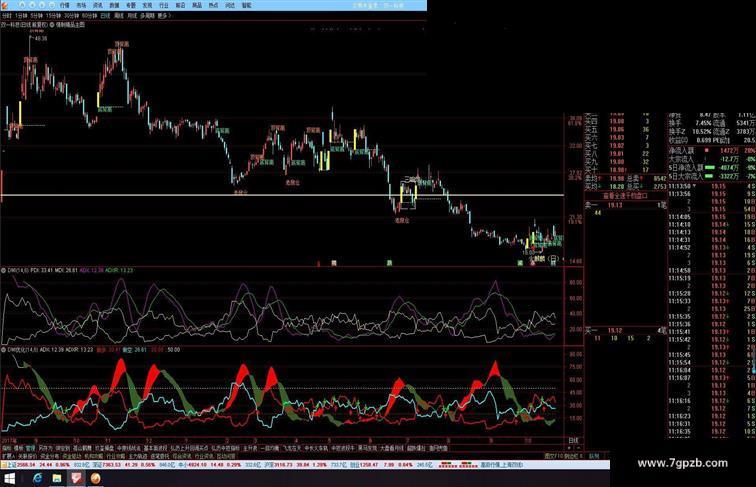The width and height of the screenshot is (756, 487).
Task: Select the 一目均衡 indicator template
Action: (x=270, y=448)
